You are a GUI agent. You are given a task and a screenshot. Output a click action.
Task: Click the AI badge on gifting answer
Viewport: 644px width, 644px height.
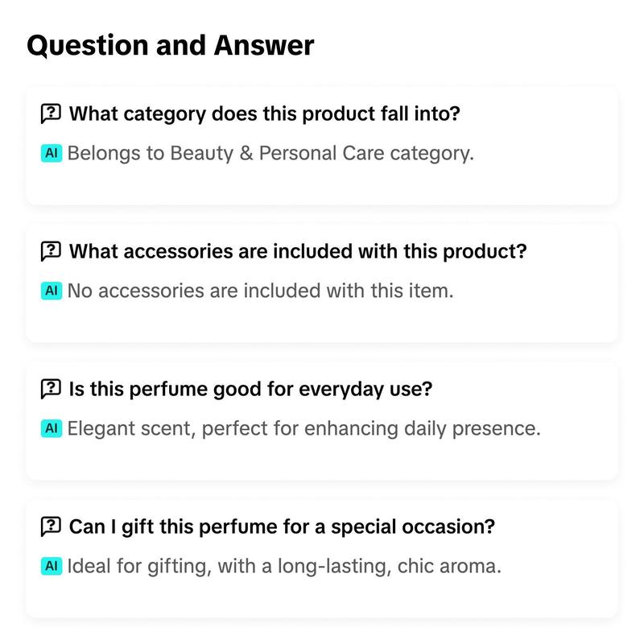(x=52, y=566)
